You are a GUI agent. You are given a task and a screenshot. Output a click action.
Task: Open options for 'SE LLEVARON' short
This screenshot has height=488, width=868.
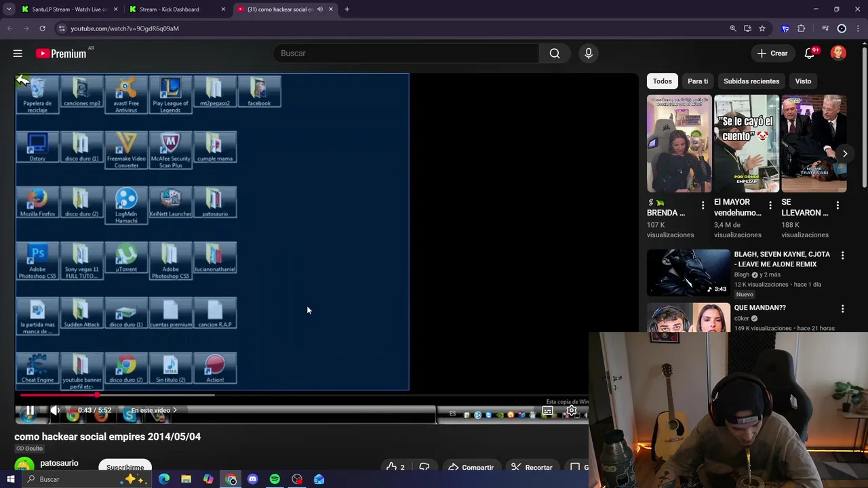[837, 205]
